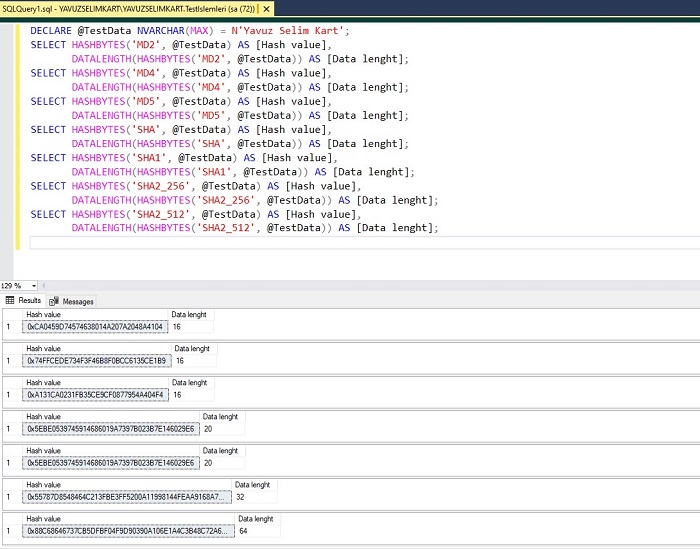Click Data lenght header above value 64
Viewport: 700px width, 549px height.
(x=258, y=519)
